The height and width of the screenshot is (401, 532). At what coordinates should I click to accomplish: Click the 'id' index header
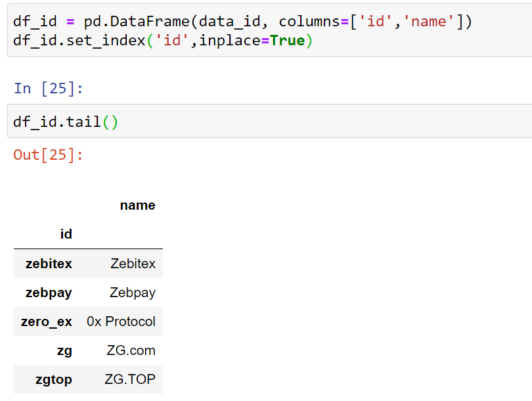(66, 234)
